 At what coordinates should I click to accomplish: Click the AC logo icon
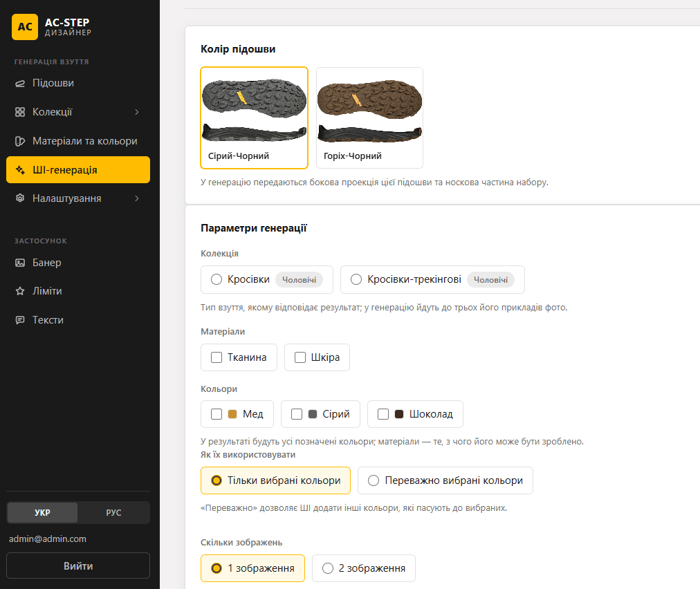pyautogui.click(x=25, y=27)
